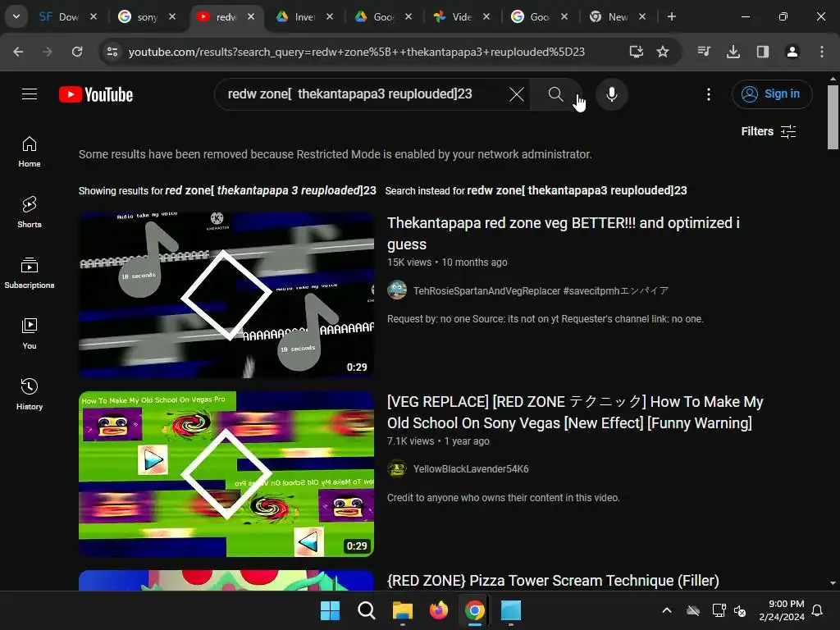
Task: Open Windows taskbar search
Action: (367, 610)
